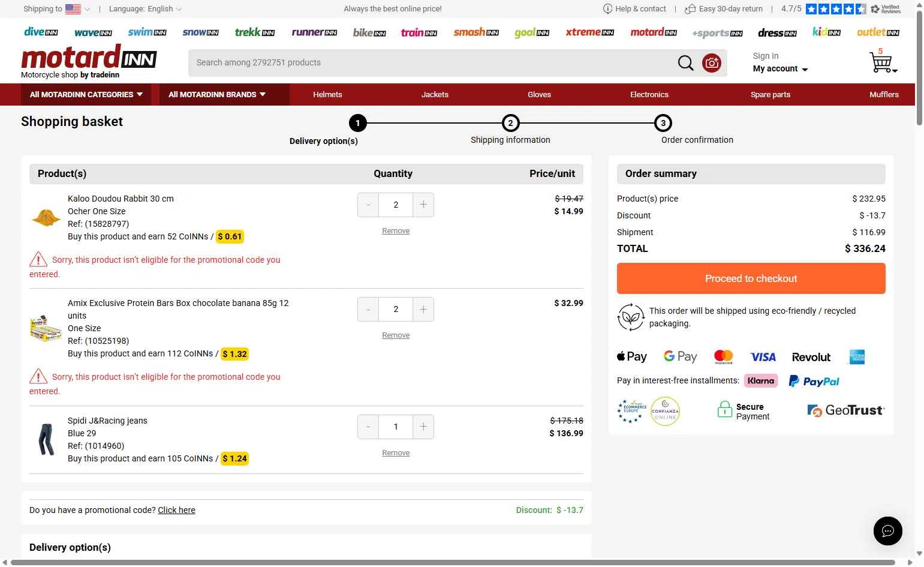
Task: Open the Helmets category
Action: pyautogui.click(x=327, y=95)
